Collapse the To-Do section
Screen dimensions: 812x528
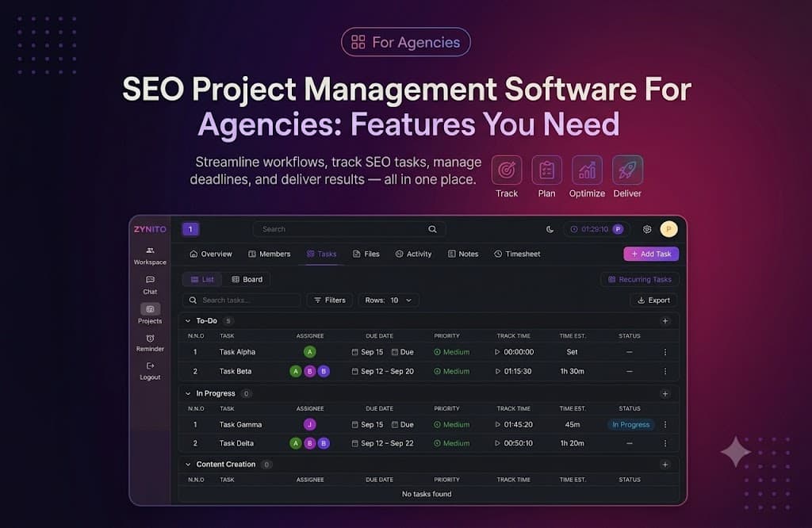coord(188,321)
